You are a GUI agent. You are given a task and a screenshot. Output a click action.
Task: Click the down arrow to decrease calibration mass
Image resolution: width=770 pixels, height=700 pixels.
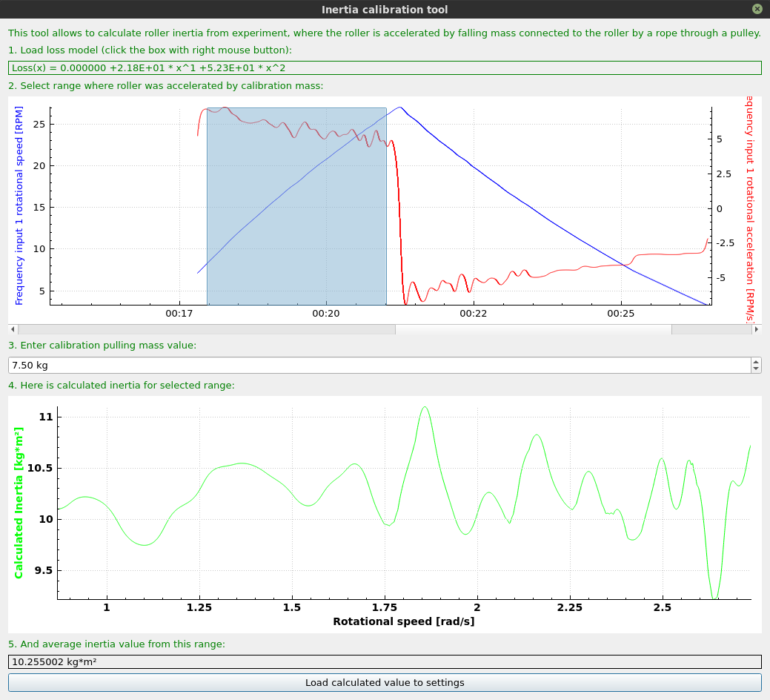(x=756, y=368)
